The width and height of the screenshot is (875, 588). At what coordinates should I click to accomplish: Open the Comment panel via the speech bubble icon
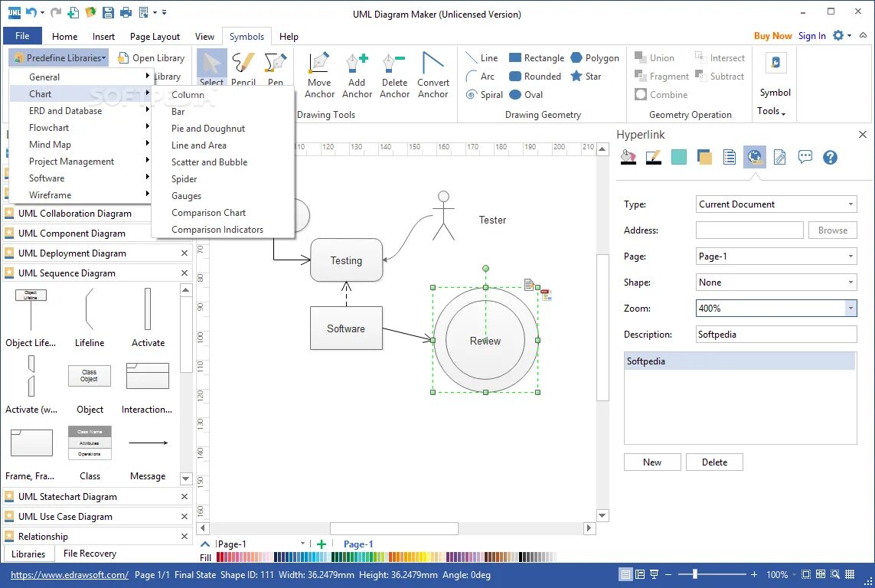pyautogui.click(x=805, y=156)
